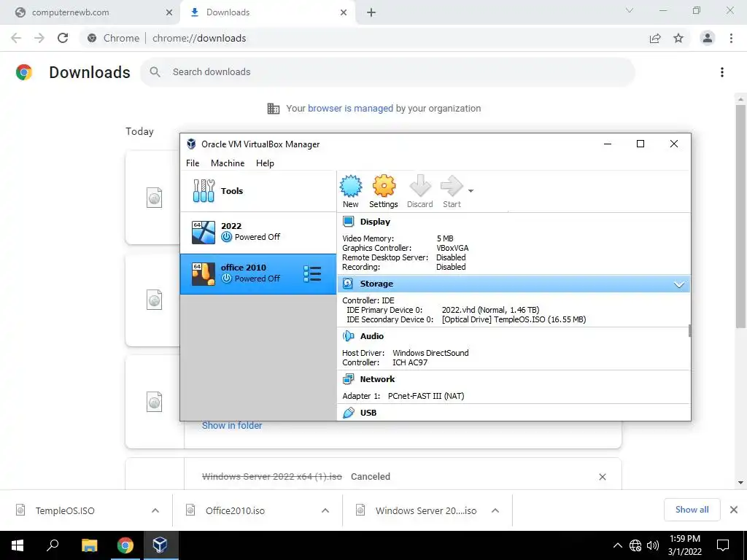Open VirtualBox Settings gear icon
The image size is (747, 560).
(x=384, y=186)
